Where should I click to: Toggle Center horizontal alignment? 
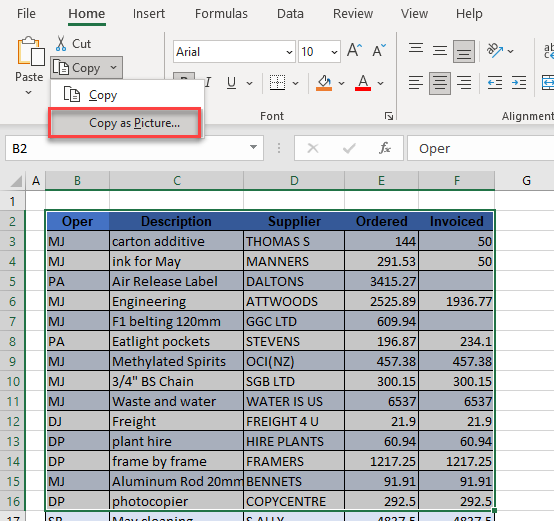coord(440,83)
